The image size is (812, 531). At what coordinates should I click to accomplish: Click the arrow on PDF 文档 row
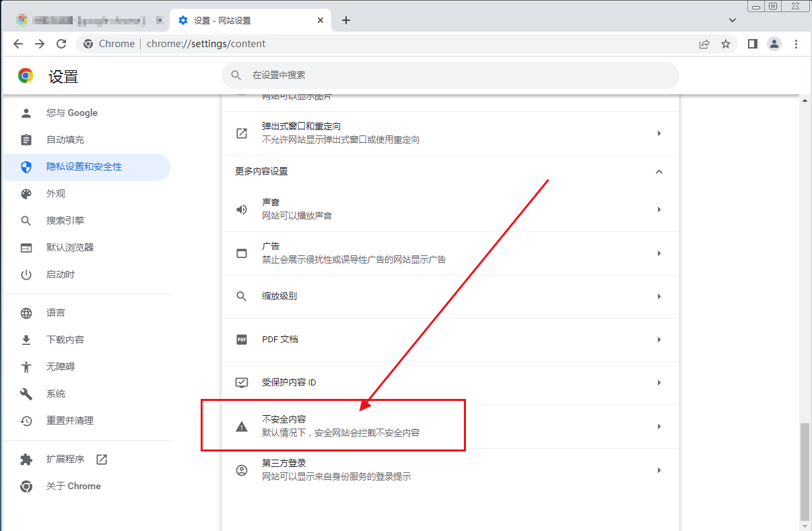point(659,340)
